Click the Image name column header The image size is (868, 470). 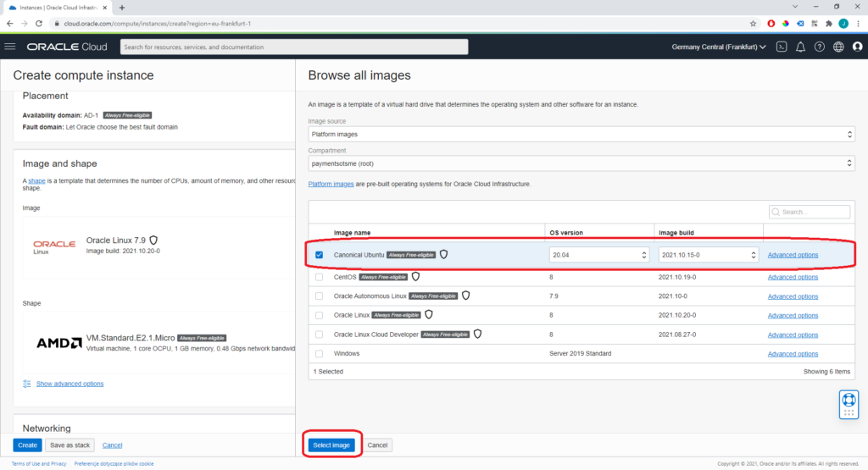[x=352, y=233]
